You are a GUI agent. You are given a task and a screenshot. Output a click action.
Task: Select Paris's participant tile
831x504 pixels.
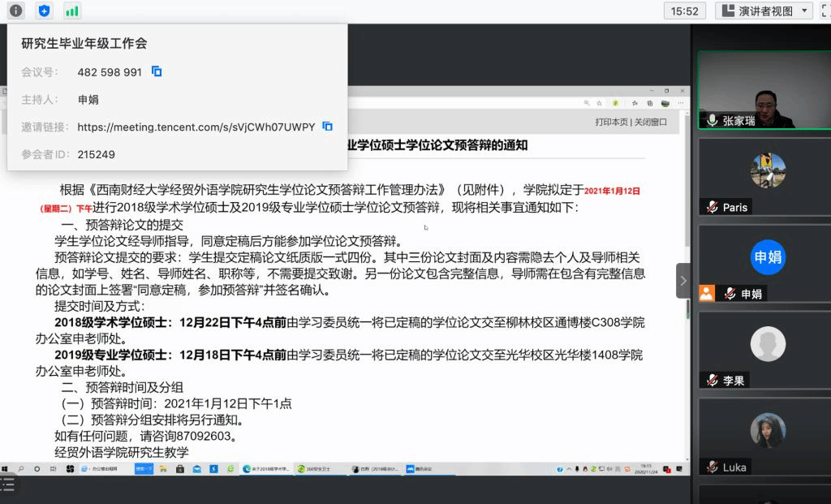(x=764, y=177)
